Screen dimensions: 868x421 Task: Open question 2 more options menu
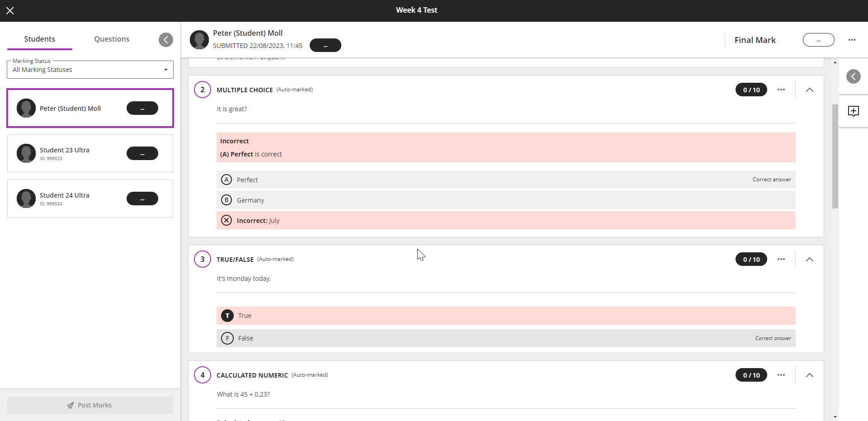(781, 90)
